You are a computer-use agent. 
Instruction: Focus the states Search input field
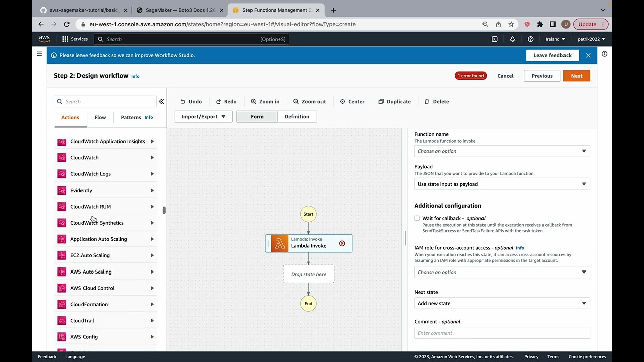coord(105,102)
